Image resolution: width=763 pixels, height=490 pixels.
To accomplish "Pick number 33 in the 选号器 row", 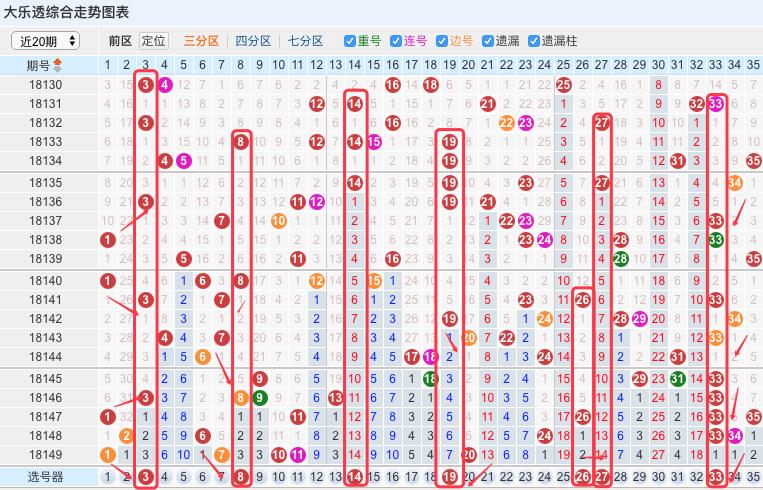I will (x=716, y=477).
